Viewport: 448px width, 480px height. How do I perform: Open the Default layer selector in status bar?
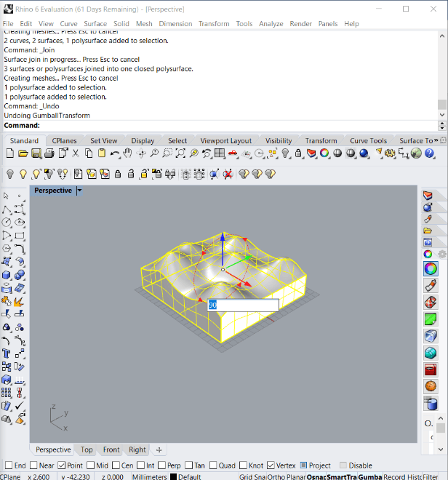pyautogui.click(x=189, y=476)
